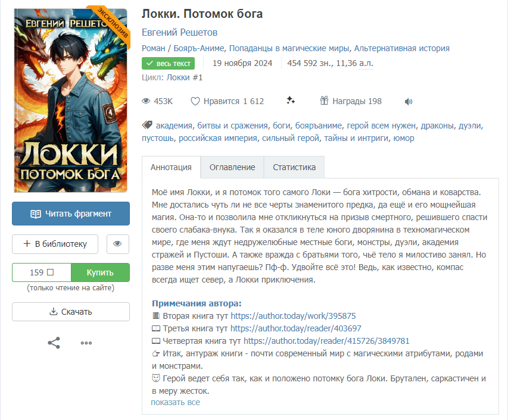Add the book to library
The image size is (508, 420).
pos(54,243)
